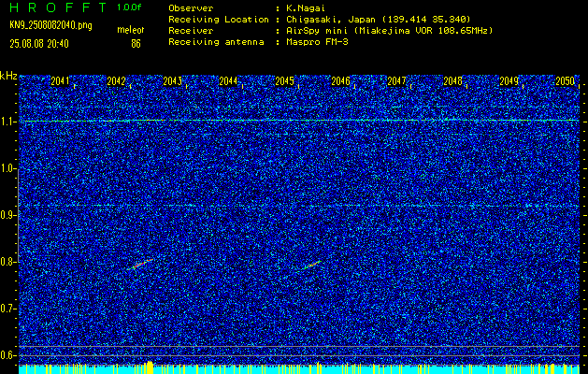Click the timestamp 25.08.08 20:40
Viewport: 588px width, 374px height.
coord(39,44)
